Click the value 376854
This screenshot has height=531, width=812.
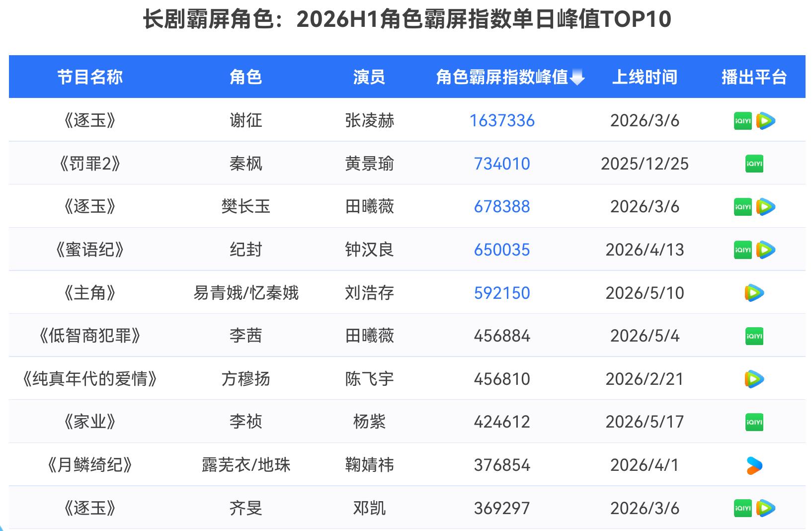tap(502, 465)
